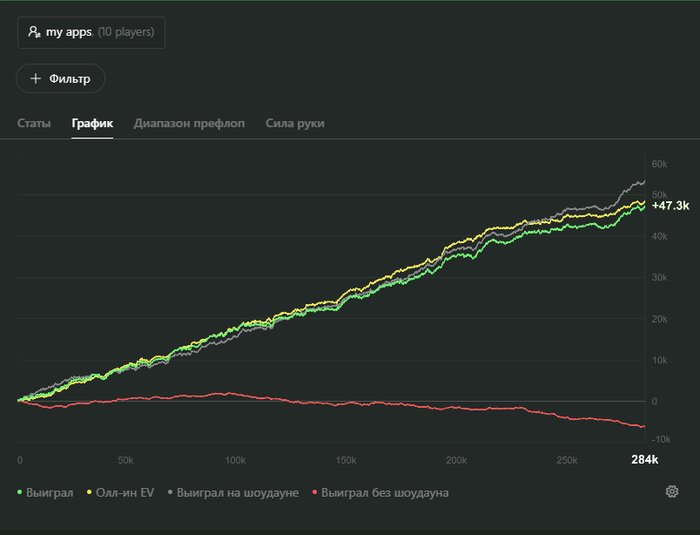This screenshot has width=700, height=535.
Task: Toggle the Выиграл на шоудауне legend label
Action: coord(237,493)
